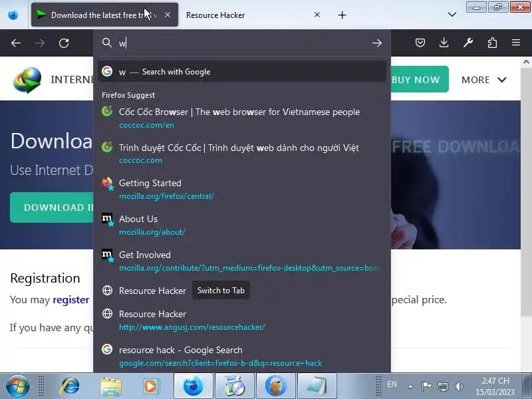Go back to the previous page
Viewport: 532px width, 399px height.
16,43
